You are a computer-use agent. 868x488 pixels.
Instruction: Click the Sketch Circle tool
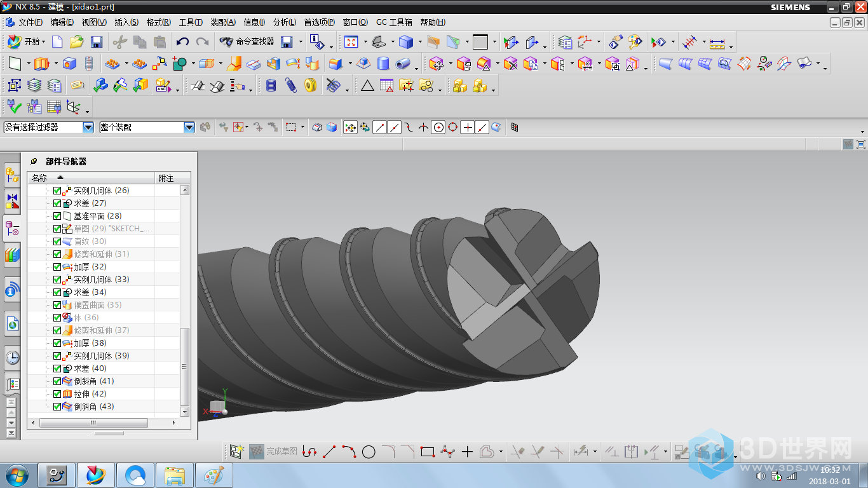click(369, 452)
